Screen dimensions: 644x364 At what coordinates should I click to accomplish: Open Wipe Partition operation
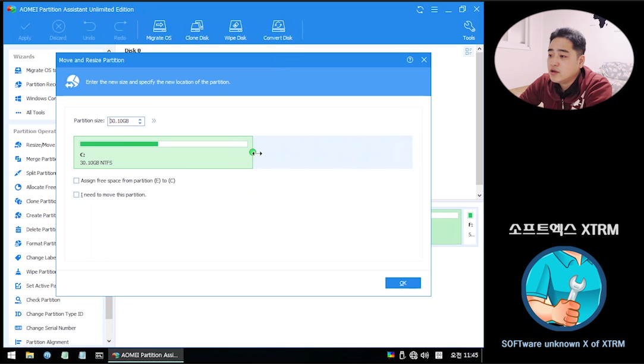35,272
